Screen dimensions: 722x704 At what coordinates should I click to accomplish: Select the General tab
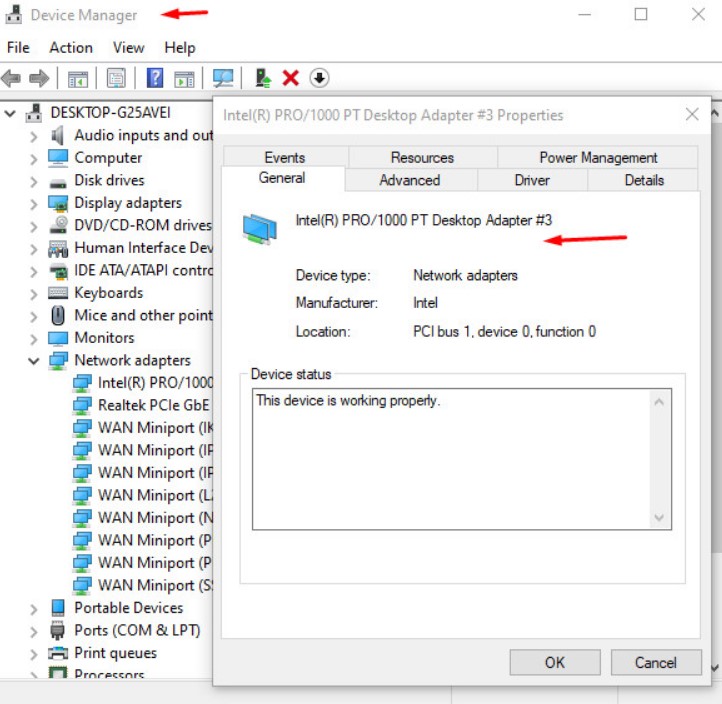pyautogui.click(x=282, y=178)
